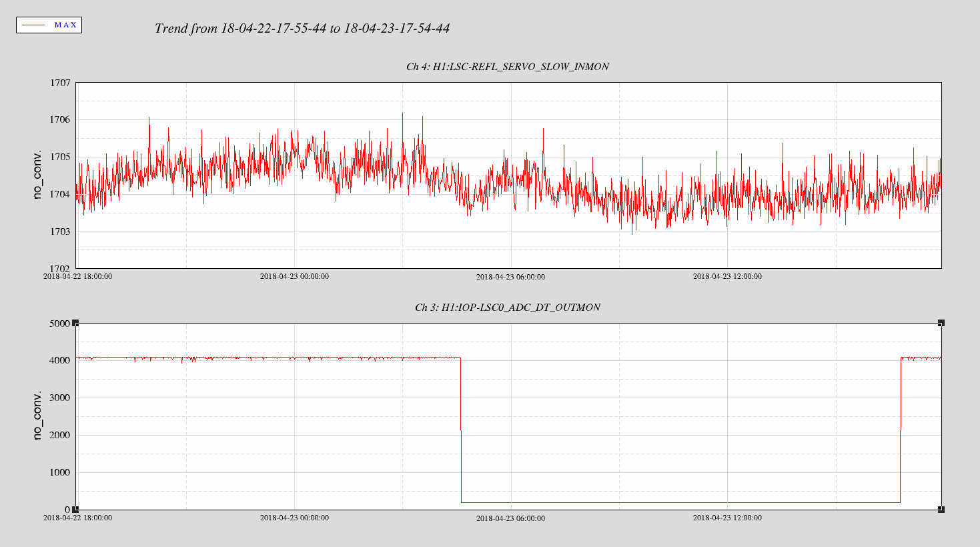Screen dimensions: 980x547
Task: Click the no_conv. axis label of the bottom plot
Action: click(x=37, y=416)
